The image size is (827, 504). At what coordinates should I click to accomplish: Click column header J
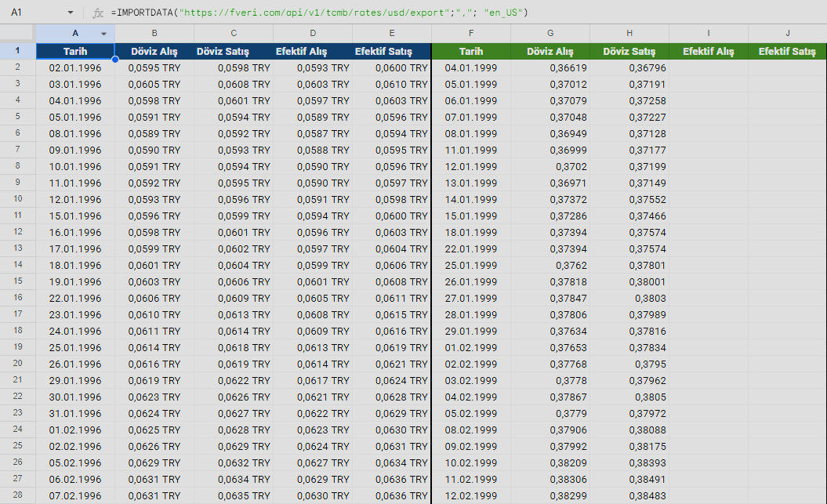click(x=787, y=34)
